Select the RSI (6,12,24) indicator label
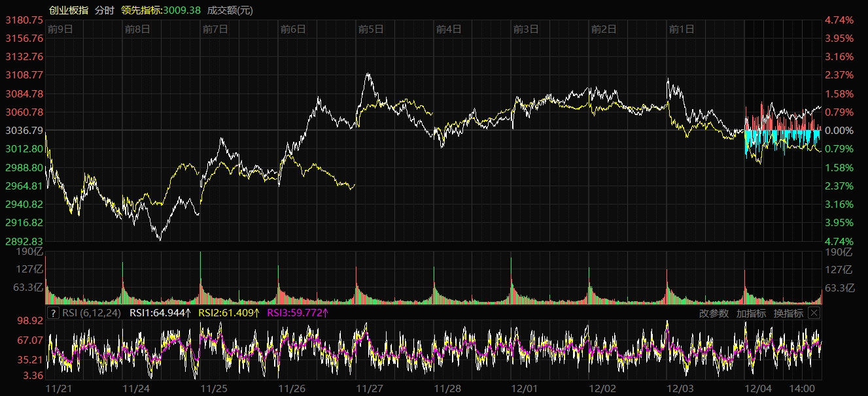868x396 pixels. (92, 313)
